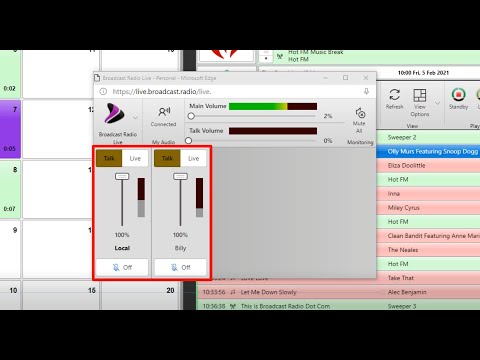The image size is (480, 360).
Task: Click the 10:00 Fri, 5 Feb 2021 clock
Action: [x=423, y=73]
